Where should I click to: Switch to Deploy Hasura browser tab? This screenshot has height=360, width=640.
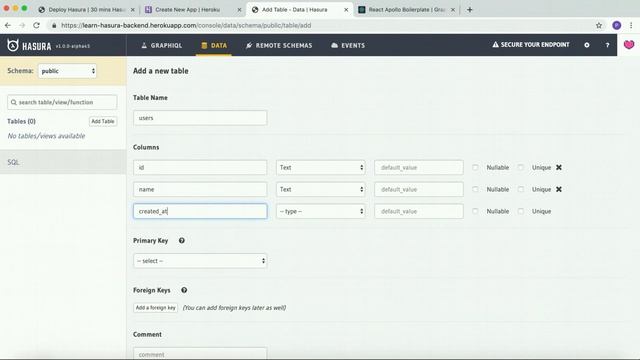[x=86, y=9]
